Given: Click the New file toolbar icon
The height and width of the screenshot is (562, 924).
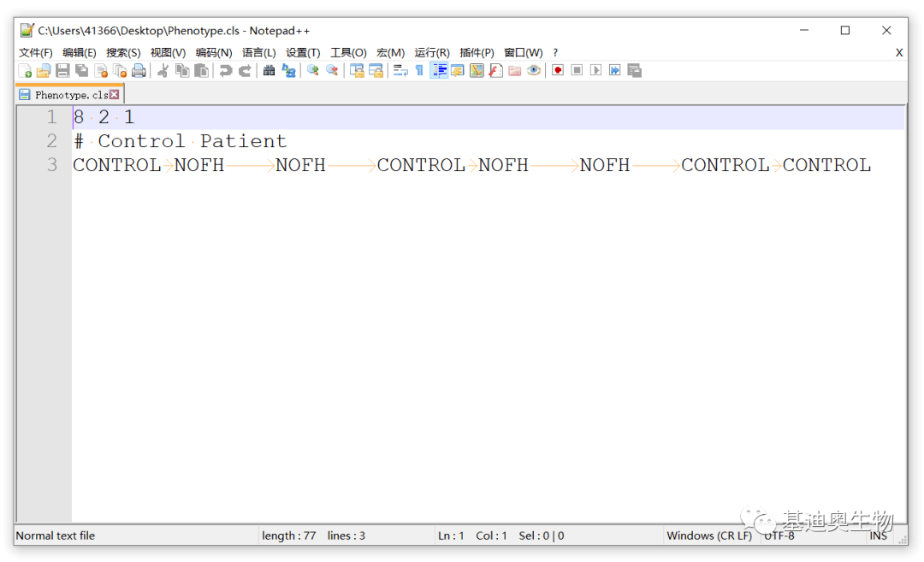Looking at the screenshot, I should (x=25, y=71).
